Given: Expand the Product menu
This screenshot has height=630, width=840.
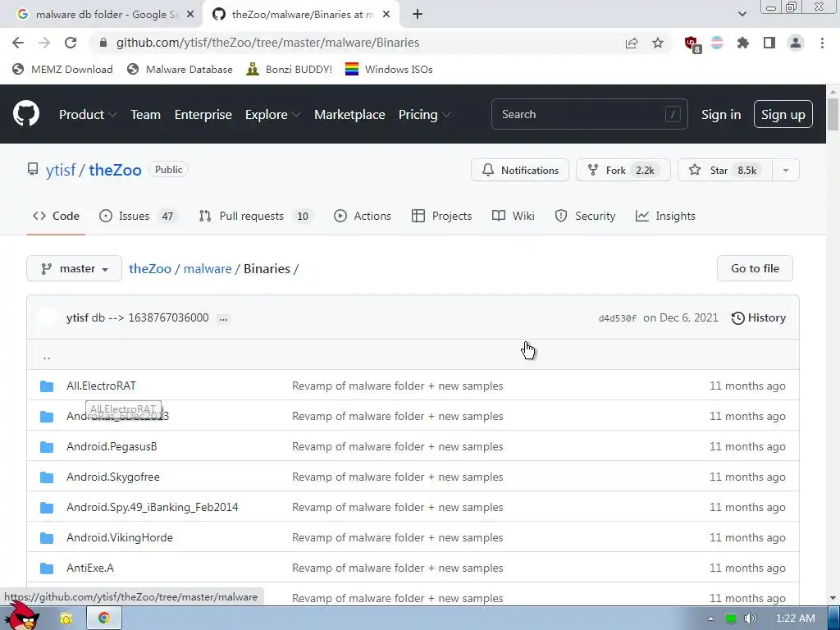Looking at the screenshot, I should (x=88, y=114).
